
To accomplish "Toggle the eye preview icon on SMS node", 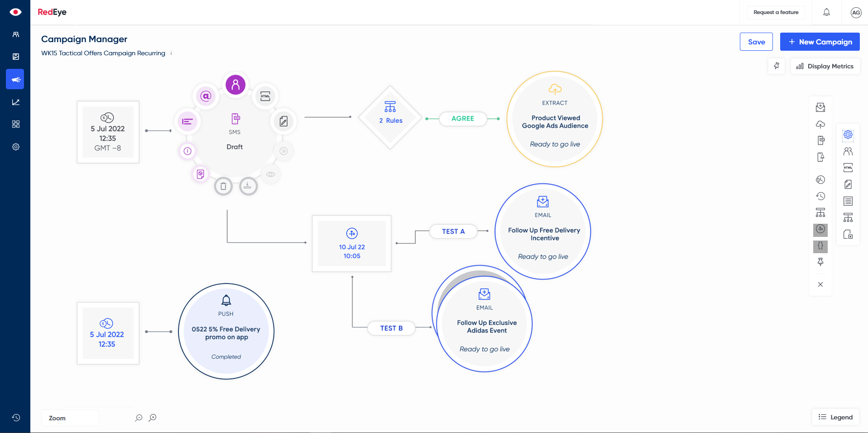I will (271, 174).
